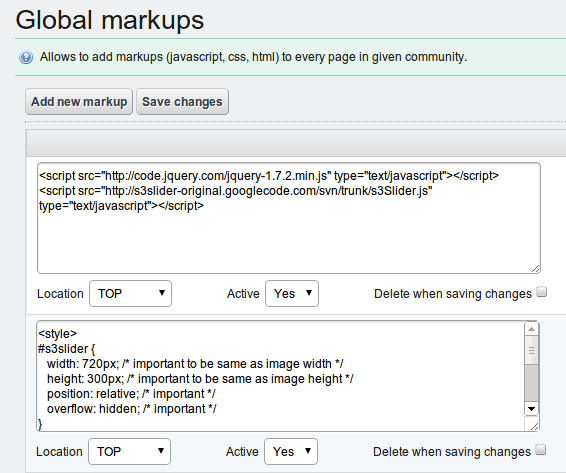Click the "Allows to add markups" help description text

coord(253,57)
